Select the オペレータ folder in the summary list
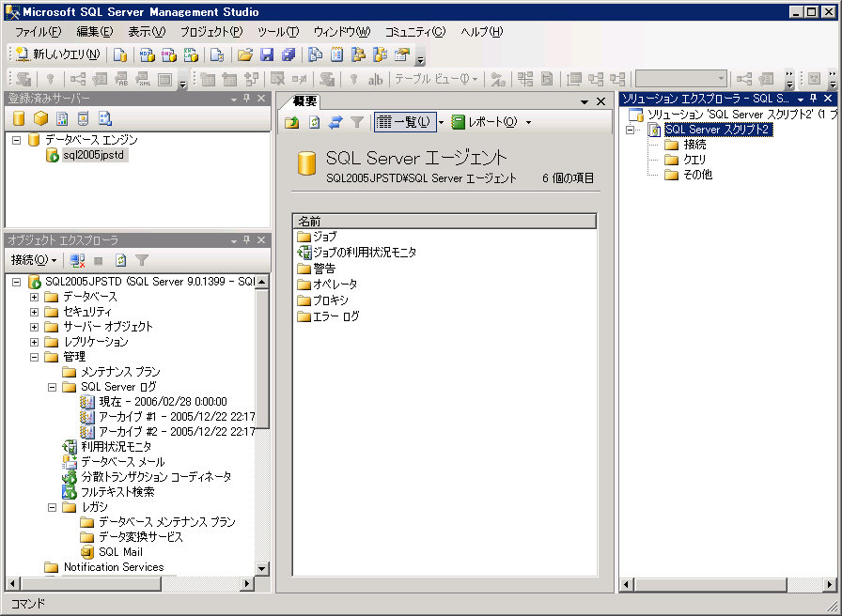The width and height of the screenshot is (842, 616). [x=328, y=285]
